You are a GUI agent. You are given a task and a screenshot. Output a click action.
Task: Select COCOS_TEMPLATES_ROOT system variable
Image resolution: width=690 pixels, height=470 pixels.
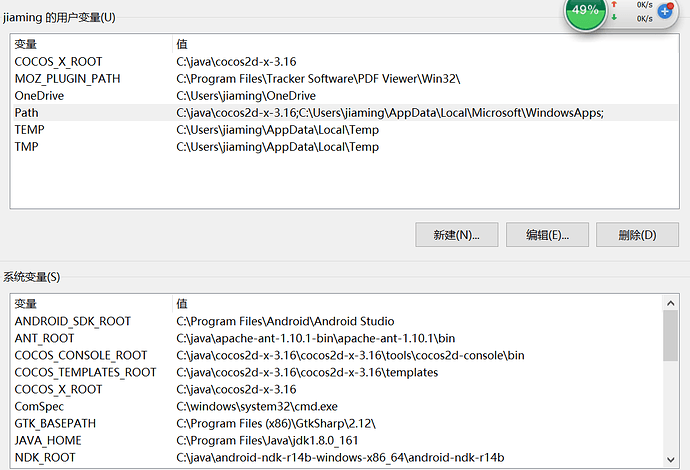[338, 372]
